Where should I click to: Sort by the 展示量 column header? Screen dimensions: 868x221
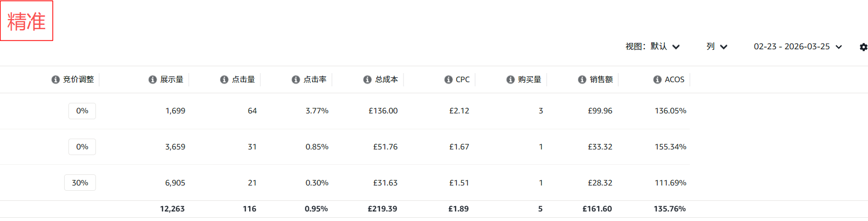click(x=172, y=79)
